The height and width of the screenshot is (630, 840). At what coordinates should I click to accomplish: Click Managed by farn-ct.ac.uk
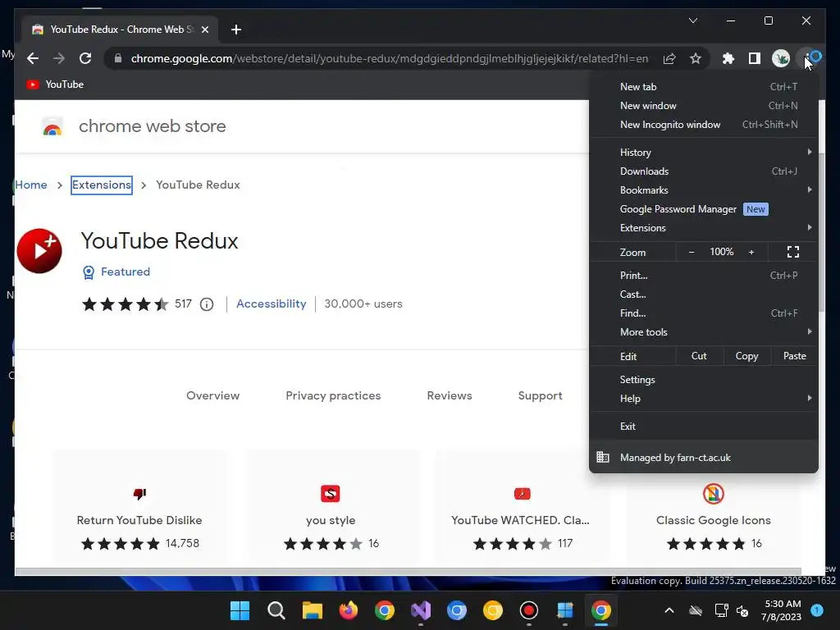pos(703,458)
